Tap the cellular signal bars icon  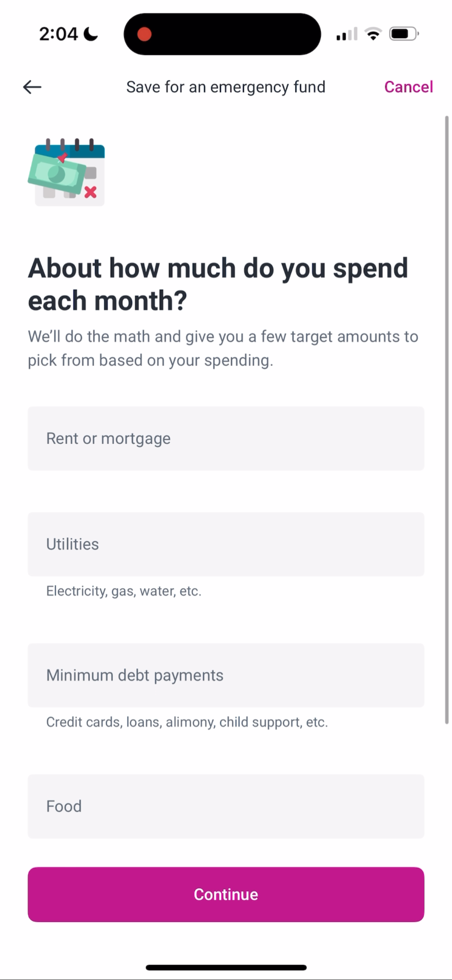click(x=347, y=34)
